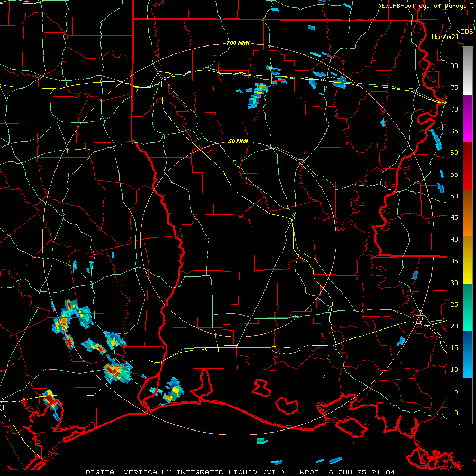Click the NIDS label above the scale
The width and height of the screenshot is (476, 476).
point(464,32)
